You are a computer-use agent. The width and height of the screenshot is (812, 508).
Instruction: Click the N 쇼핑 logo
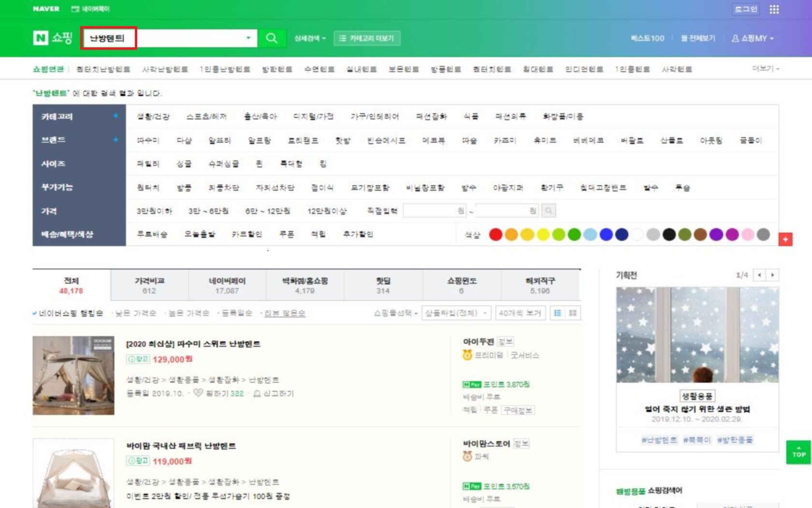point(52,38)
